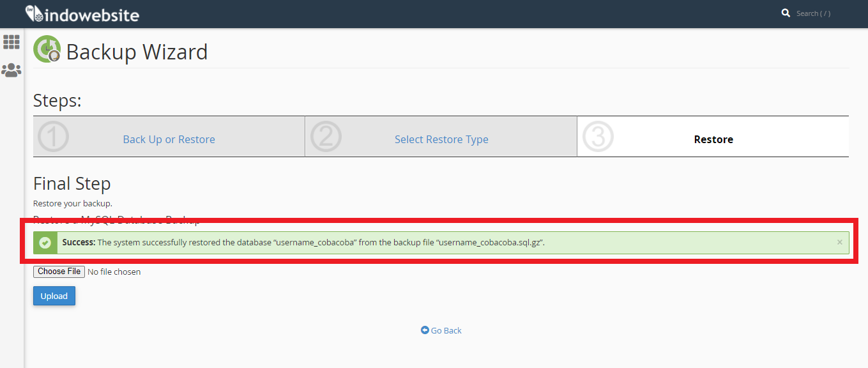Click the Choose File button
868x368 pixels.
(x=59, y=272)
